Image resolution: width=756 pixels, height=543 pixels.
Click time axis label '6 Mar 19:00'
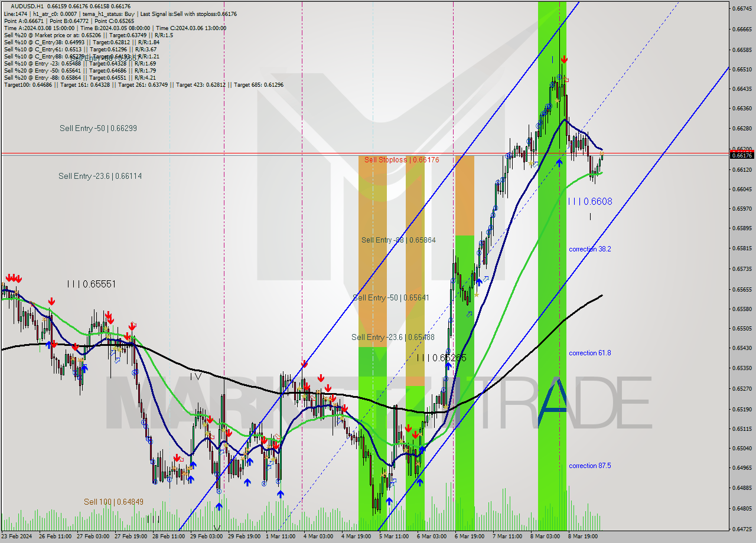click(x=470, y=537)
